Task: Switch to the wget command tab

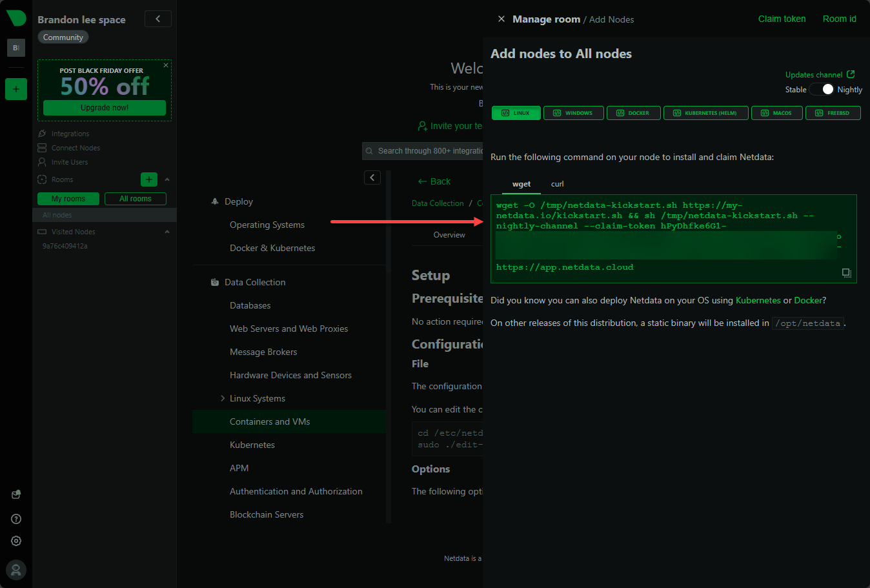Action: click(521, 184)
